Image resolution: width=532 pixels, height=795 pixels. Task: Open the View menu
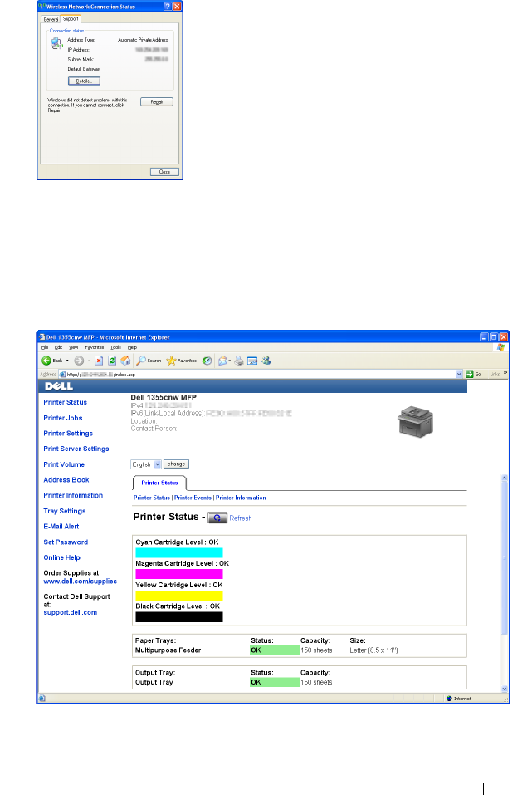tap(74, 347)
